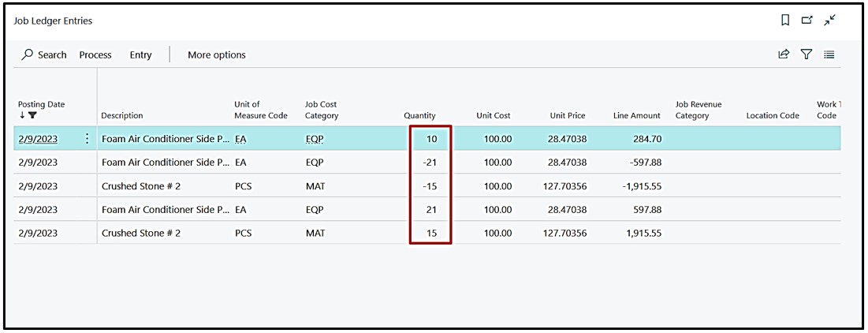Image resolution: width=868 pixels, height=333 pixels.
Task: Open the Process menu
Action: [95, 54]
